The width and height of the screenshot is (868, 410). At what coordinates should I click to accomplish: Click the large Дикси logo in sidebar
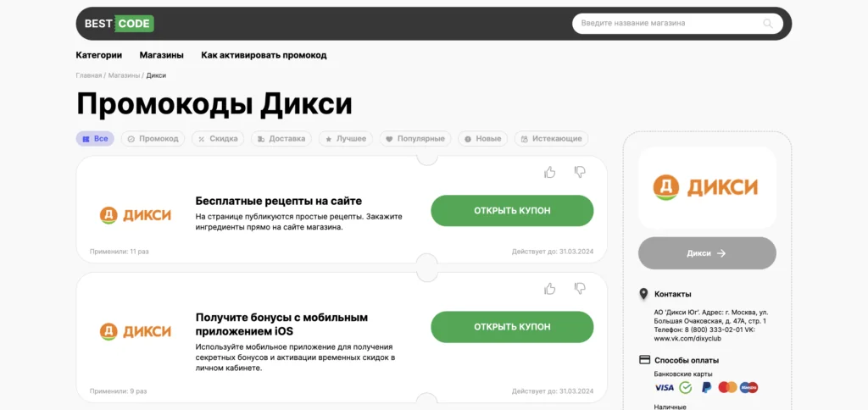[707, 187]
